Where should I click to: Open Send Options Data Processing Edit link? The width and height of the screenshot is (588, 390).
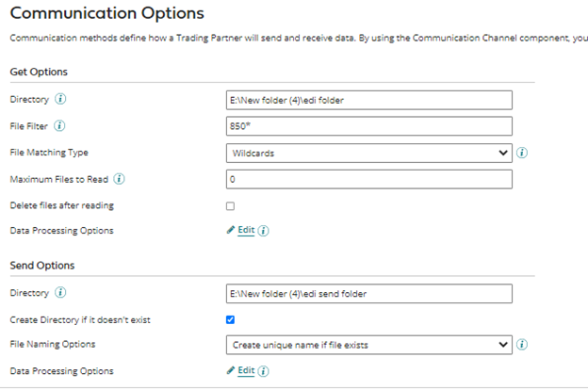[246, 370]
